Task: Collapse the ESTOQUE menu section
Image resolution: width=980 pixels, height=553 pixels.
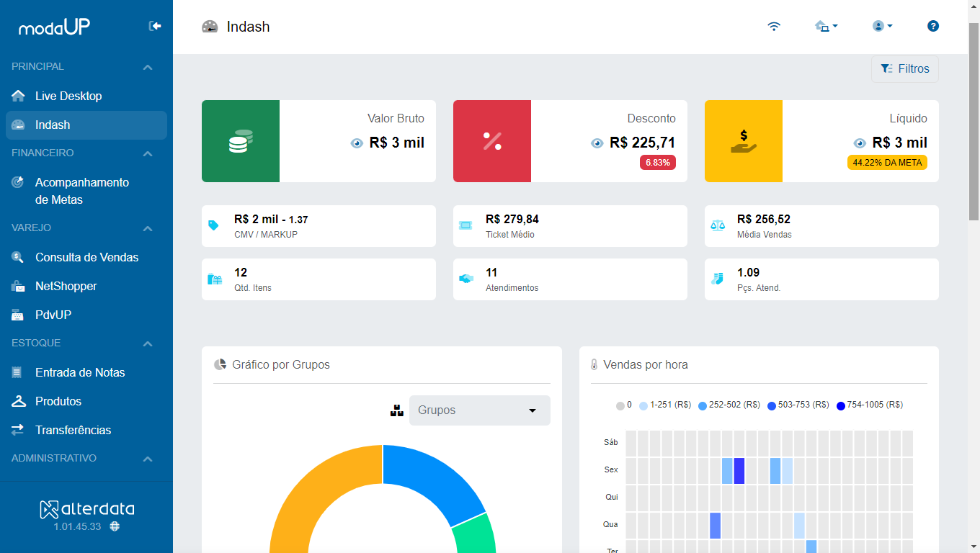Action: pos(148,343)
